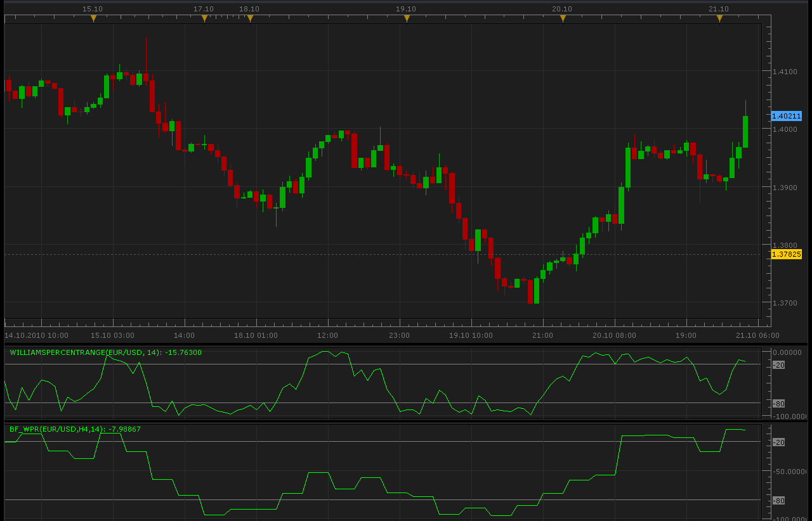This screenshot has height=521, width=812.
Task: Click the -80 level tag in BF_WPR panel
Action: pos(779,501)
